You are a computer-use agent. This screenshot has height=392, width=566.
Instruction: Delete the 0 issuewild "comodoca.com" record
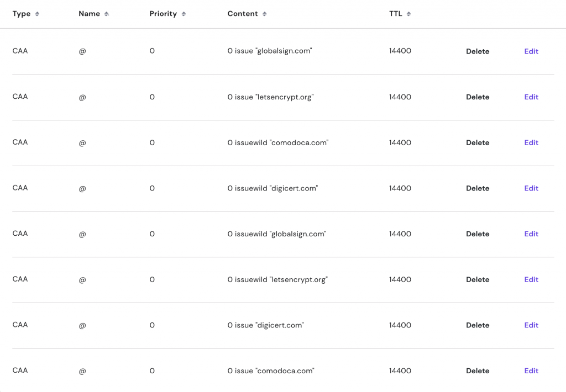click(x=478, y=142)
